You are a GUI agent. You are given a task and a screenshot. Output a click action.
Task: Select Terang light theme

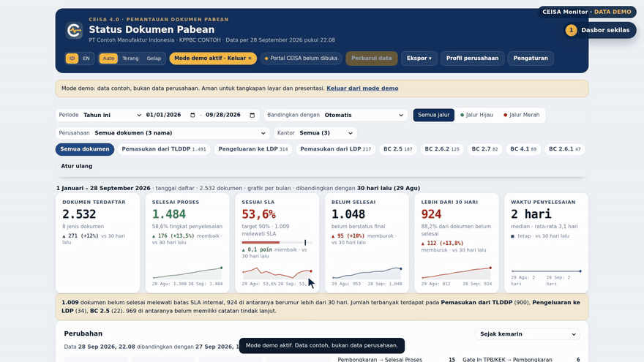tap(130, 59)
